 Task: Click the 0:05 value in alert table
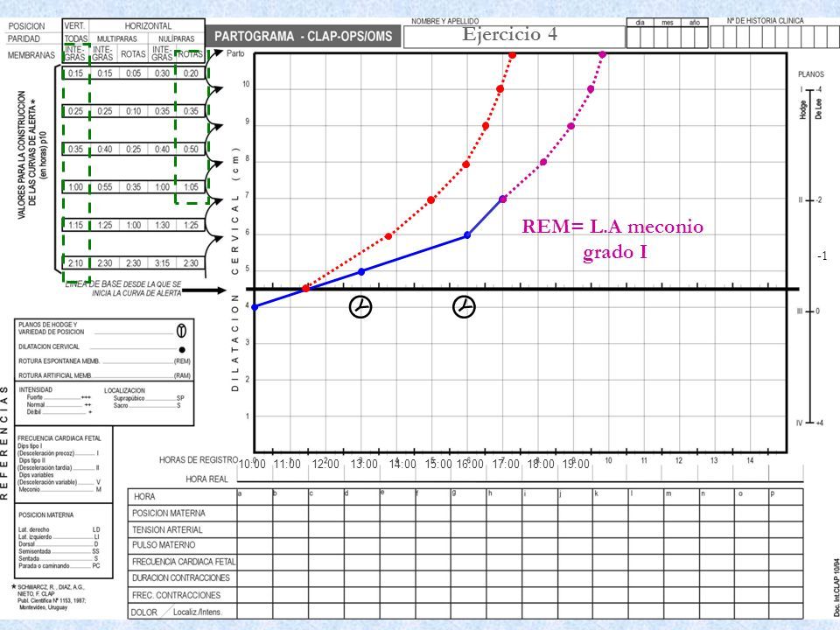coord(133,73)
